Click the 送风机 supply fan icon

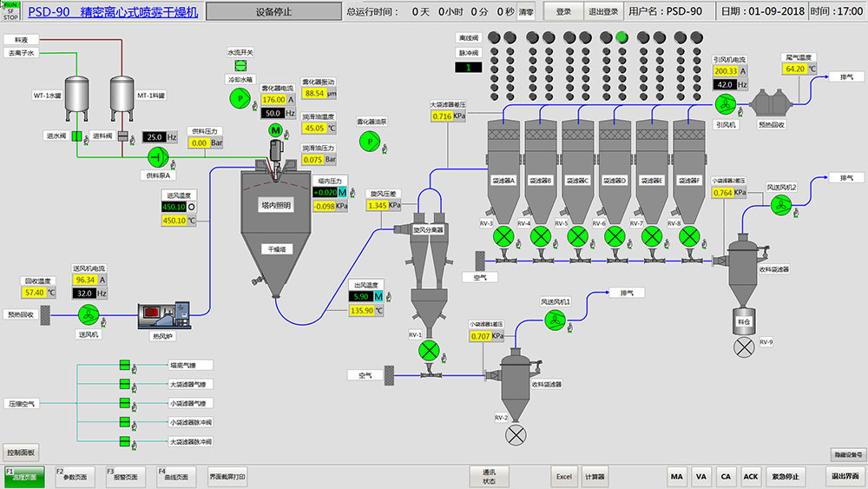click(88, 314)
